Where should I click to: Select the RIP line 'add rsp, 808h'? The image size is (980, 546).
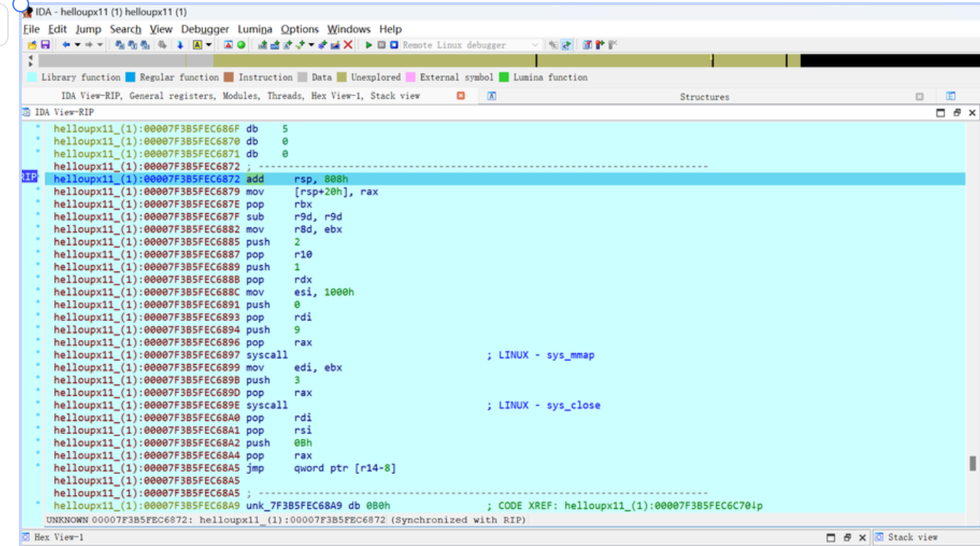[x=505, y=179]
